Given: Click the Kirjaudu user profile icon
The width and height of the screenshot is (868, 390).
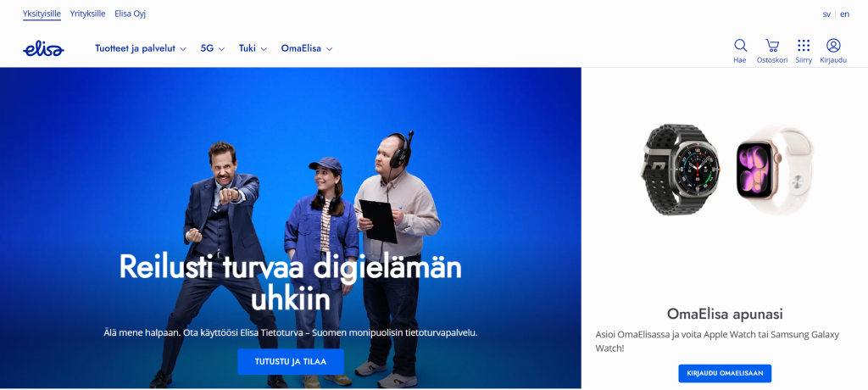Looking at the screenshot, I should (x=833, y=46).
